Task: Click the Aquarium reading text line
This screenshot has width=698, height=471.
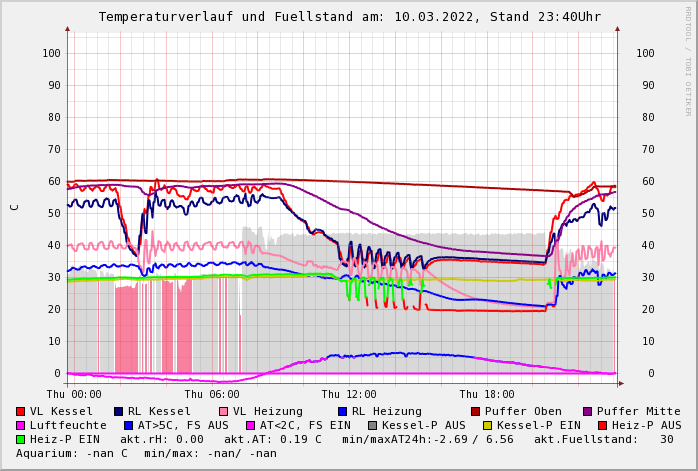Action: click(x=146, y=453)
